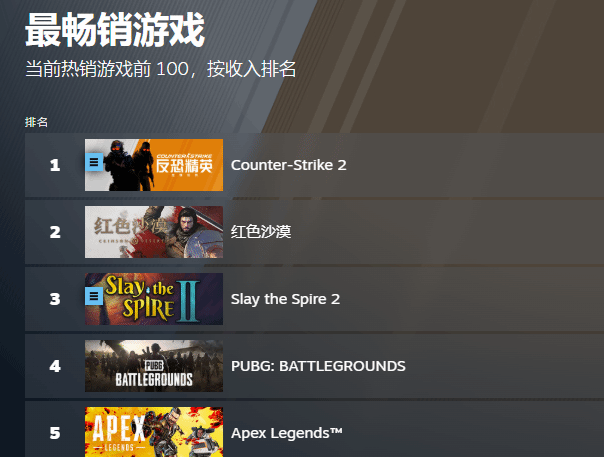Click rank number 5 in the list
Viewport: 604px width, 457px height.
[x=55, y=433]
